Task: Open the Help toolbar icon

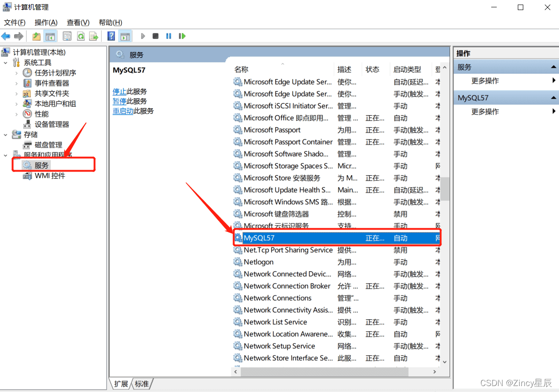Action: coord(111,36)
